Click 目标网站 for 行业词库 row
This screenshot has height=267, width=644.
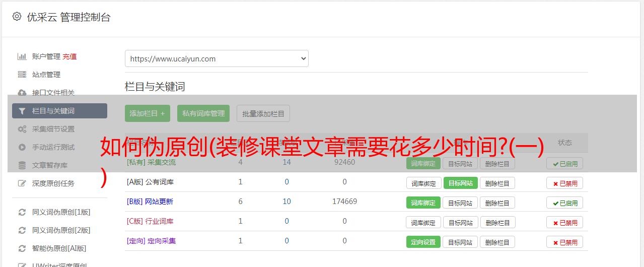point(460,222)
